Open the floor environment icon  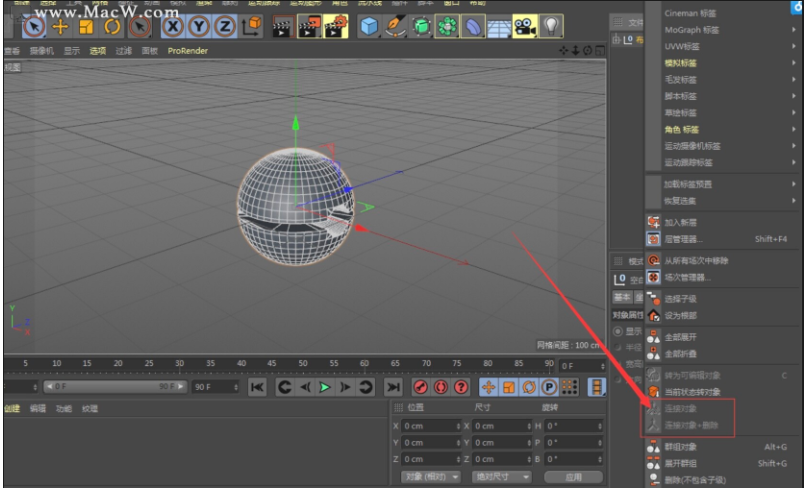(499, 27)
